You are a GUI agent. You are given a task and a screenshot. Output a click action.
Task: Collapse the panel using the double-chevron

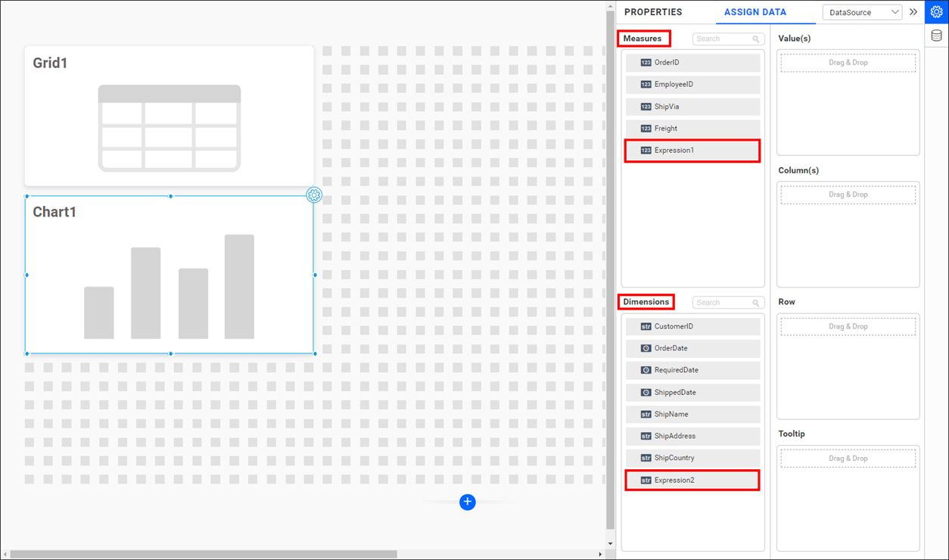click(x=913, y=11)
